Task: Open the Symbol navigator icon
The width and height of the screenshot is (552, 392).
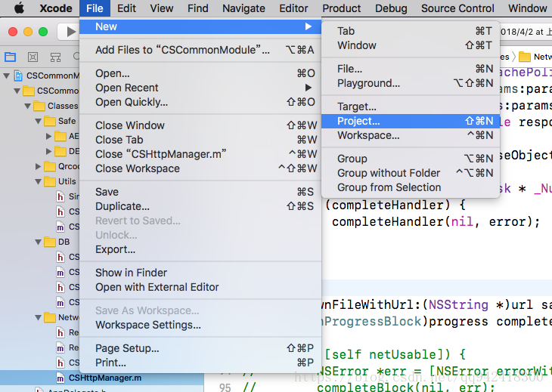Action: tap(55, 57)
